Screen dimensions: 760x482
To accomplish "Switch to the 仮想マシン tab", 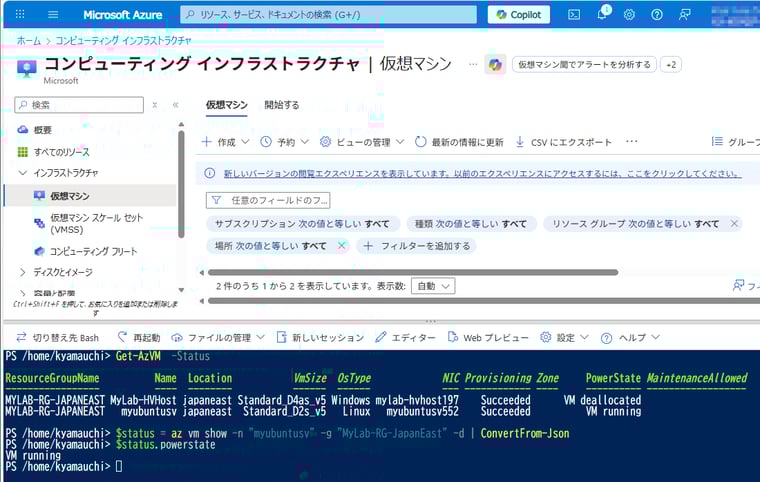I will (226, 105).
